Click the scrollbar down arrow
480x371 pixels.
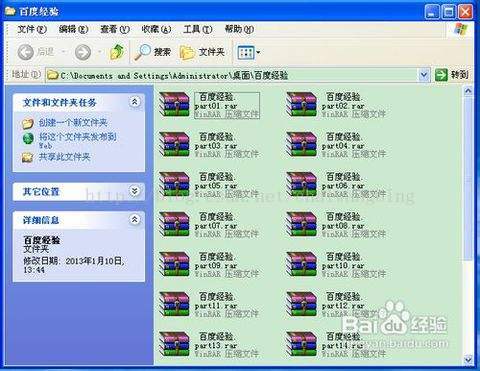tap(468, 360)
